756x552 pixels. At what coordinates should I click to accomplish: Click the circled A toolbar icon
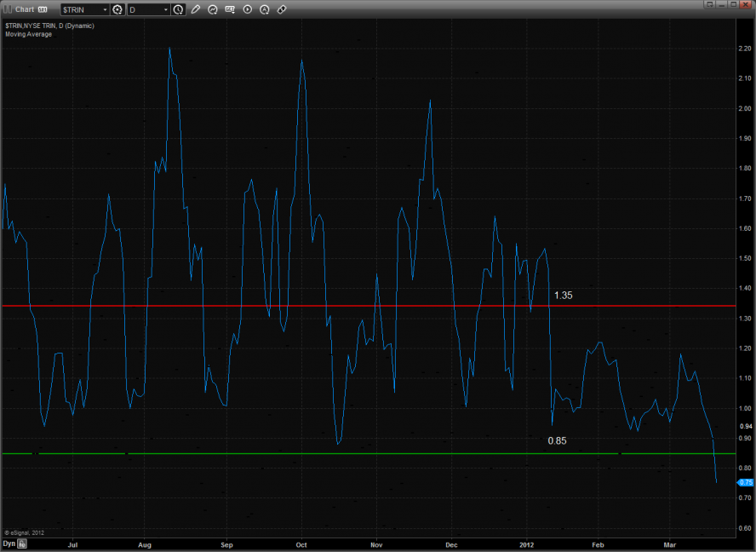pos(265,9)
